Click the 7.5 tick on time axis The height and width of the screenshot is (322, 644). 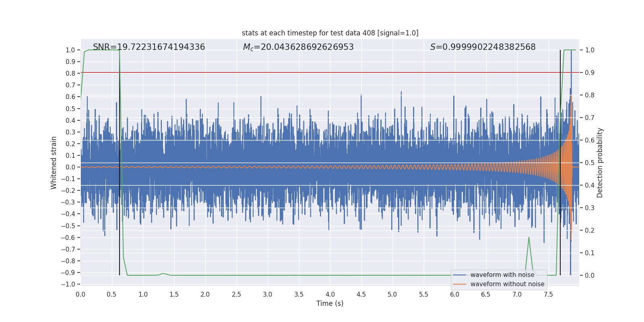[548, 294]
